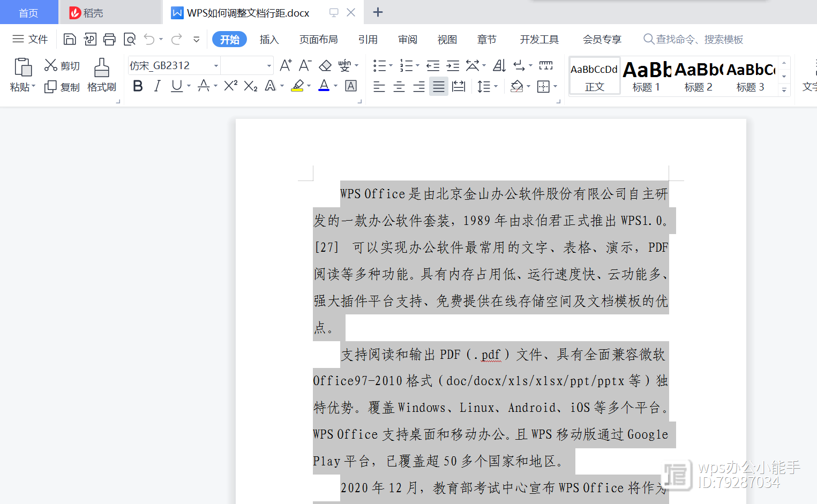Viewport: 817px width, 504px height.
Task: Apply the 标题 1 style
Action: pos(646,76)
